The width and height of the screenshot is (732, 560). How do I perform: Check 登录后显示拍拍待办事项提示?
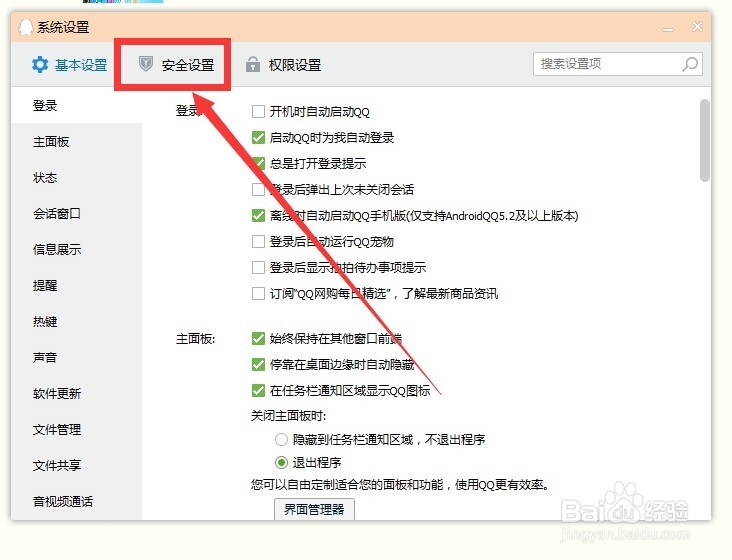click(258, 267)
